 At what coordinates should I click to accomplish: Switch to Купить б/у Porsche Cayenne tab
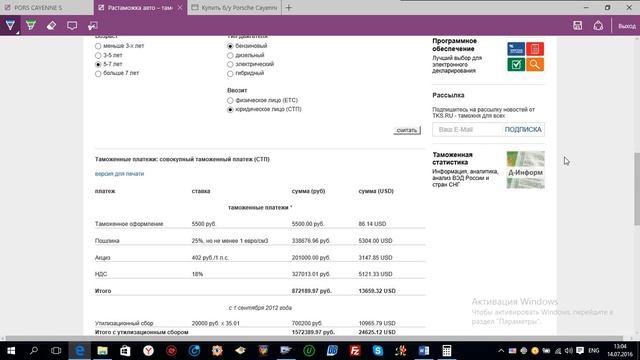(234, 7)
